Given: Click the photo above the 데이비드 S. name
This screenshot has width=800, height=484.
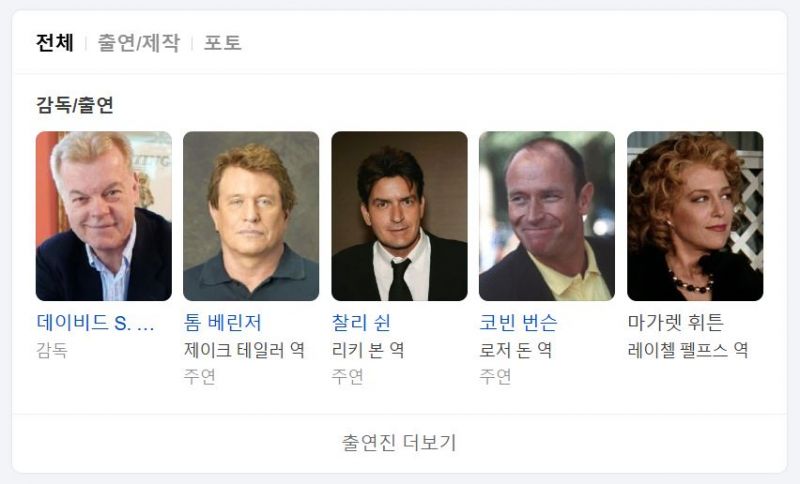Looking at the screenshot, I should pyautogui.click(x=104, y=216).
